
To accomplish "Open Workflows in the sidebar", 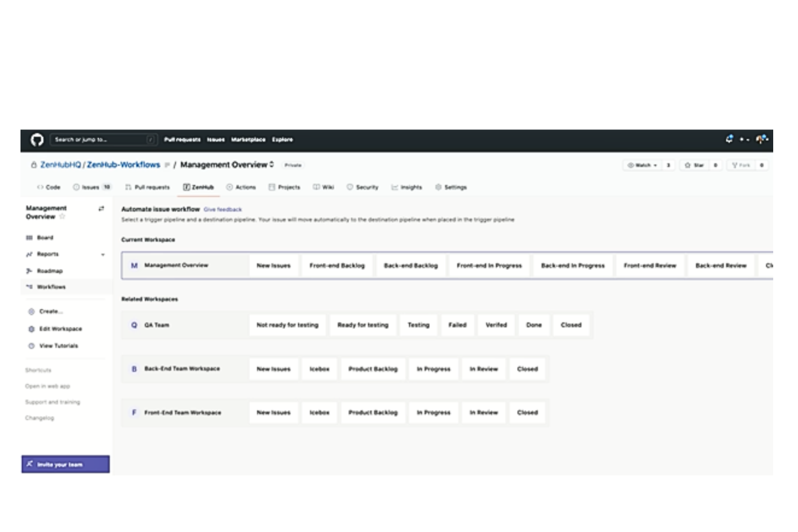I will pyautogui.click(x=46, y=287).
